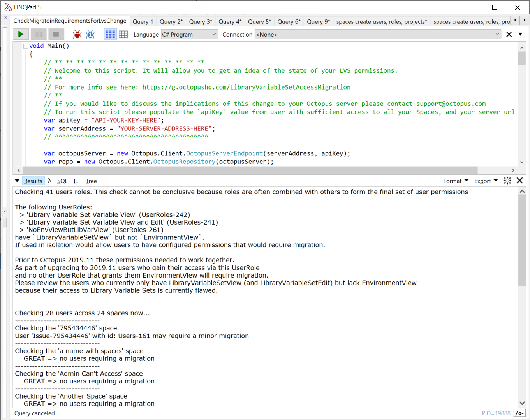Expand the results panel to full screen icon

click(x=507, y=181)
